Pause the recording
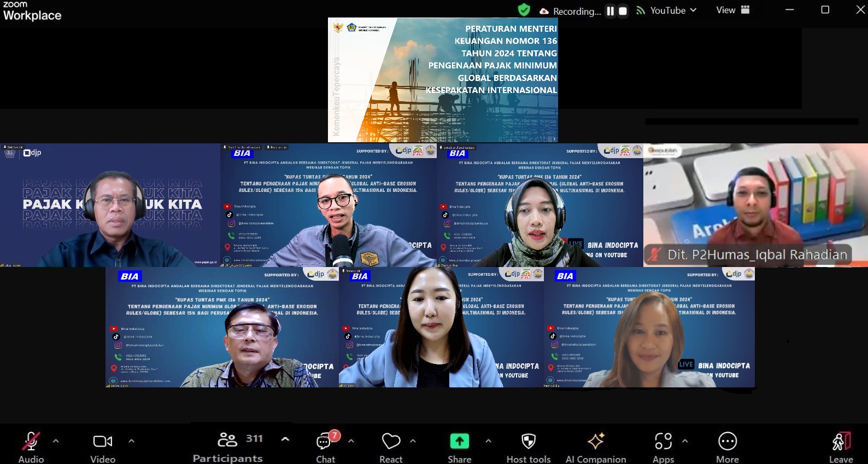Image resolution: width=868 pixels, height=464 pixels. [610, 11]
